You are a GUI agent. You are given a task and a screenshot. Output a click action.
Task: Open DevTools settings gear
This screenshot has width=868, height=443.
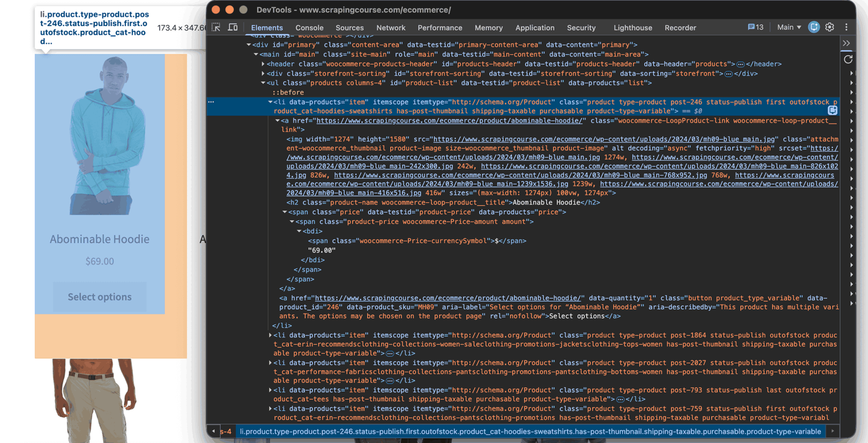click(x=830, y=27)
